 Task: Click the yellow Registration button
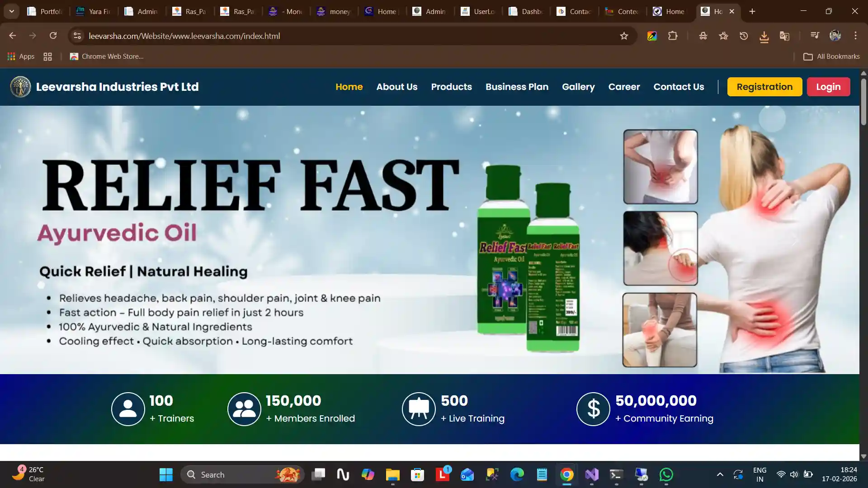(764, 87)
